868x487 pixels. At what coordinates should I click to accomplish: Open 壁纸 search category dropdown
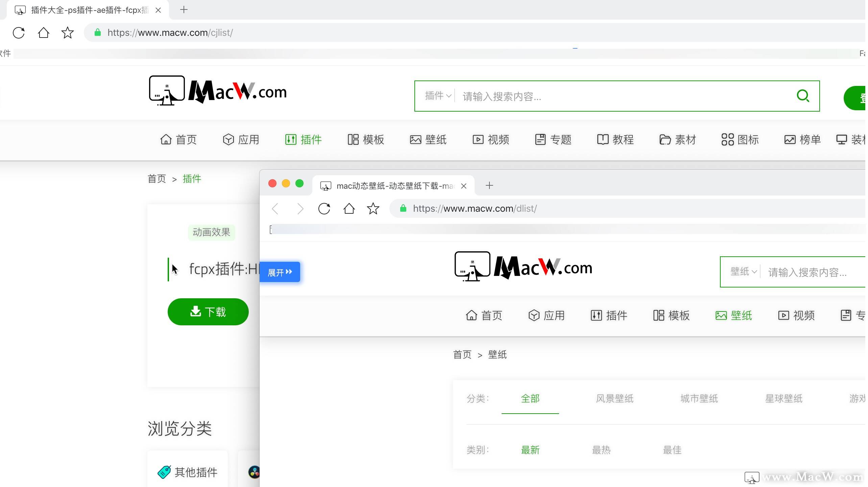[x=743, y=272]
